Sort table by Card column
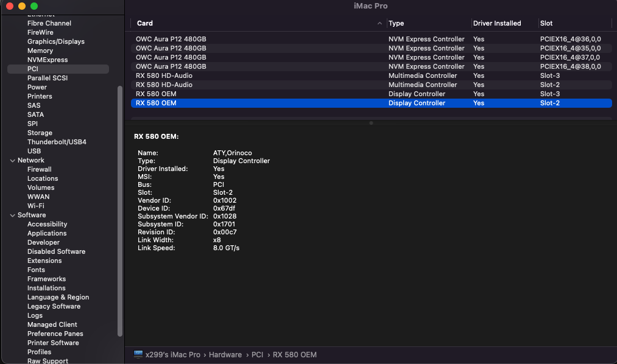Image resolution: width=617 pixels, height=364 pixels. (145, 23)
